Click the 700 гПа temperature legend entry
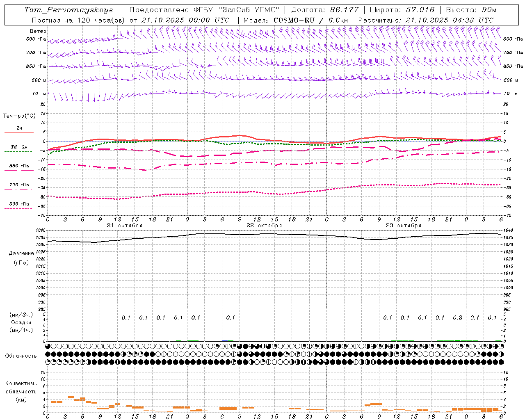This screenshot has width=525, height=420. 19,185
